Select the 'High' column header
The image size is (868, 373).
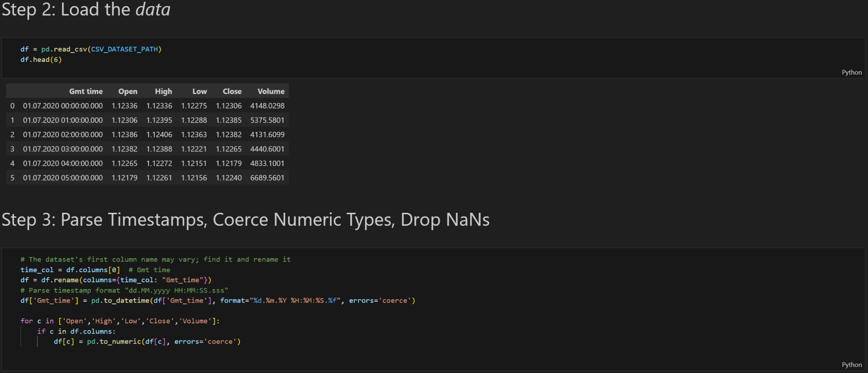(x=163, y=91)
